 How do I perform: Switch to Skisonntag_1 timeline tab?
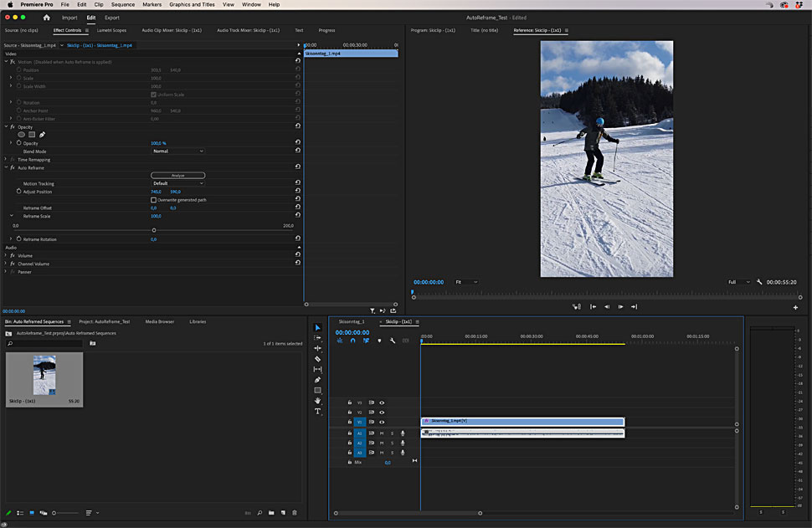[352, 321]
